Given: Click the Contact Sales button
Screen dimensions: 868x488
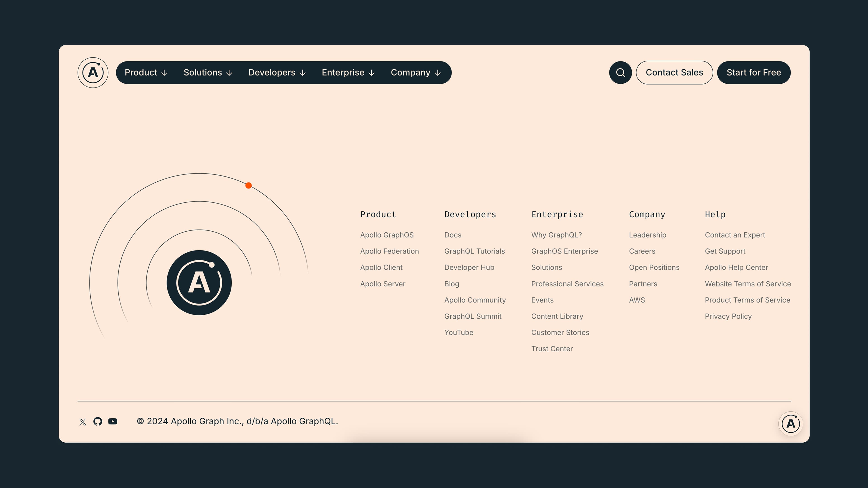Looking at the screenshot, I should (674, 72).
